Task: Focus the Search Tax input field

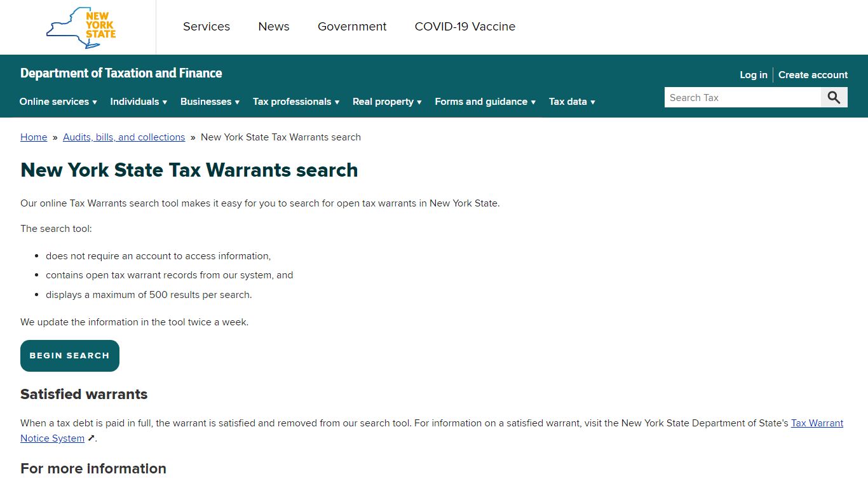Action: (743, 98)
